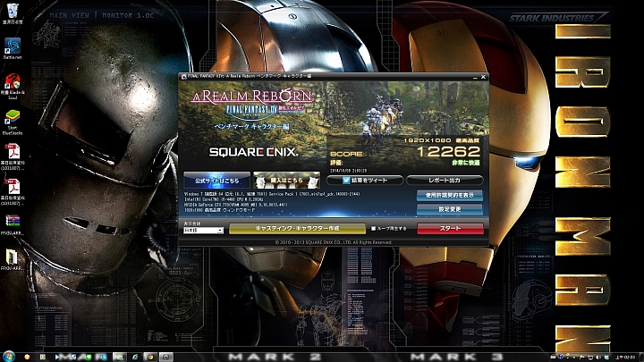Open the Recycle Bin desktop icon

13,12
